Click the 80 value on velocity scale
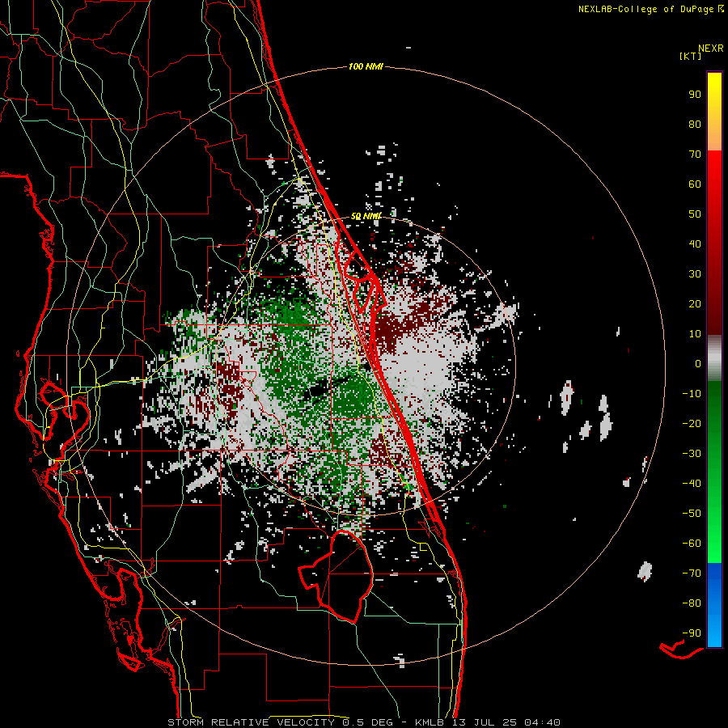 click(695, 124)
